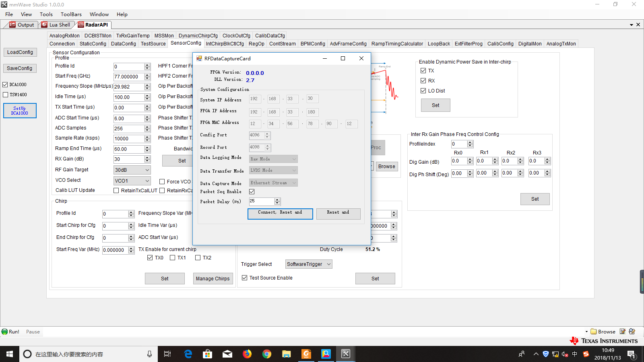
Task: Click the LoadConfig button
Action: (20, 52)
